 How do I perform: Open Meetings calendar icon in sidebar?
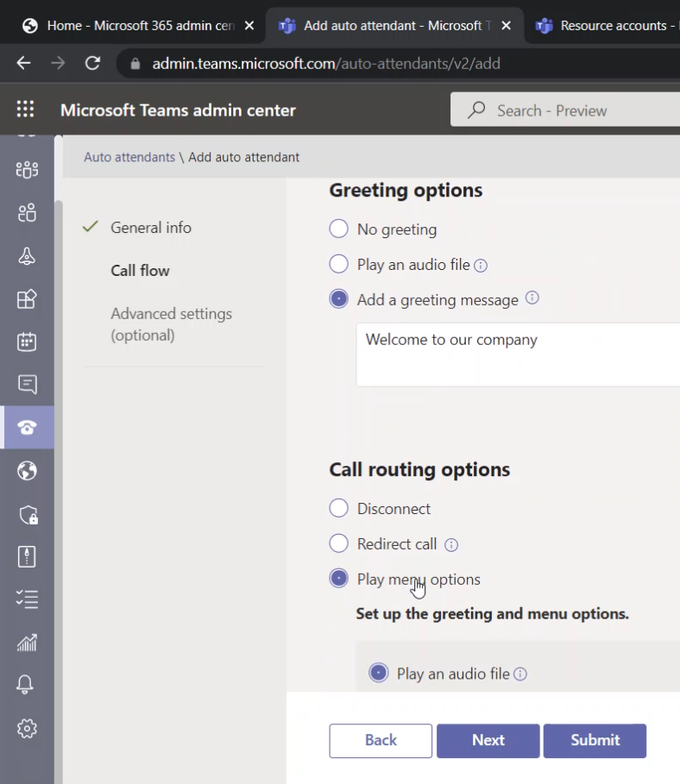[27, 342]
